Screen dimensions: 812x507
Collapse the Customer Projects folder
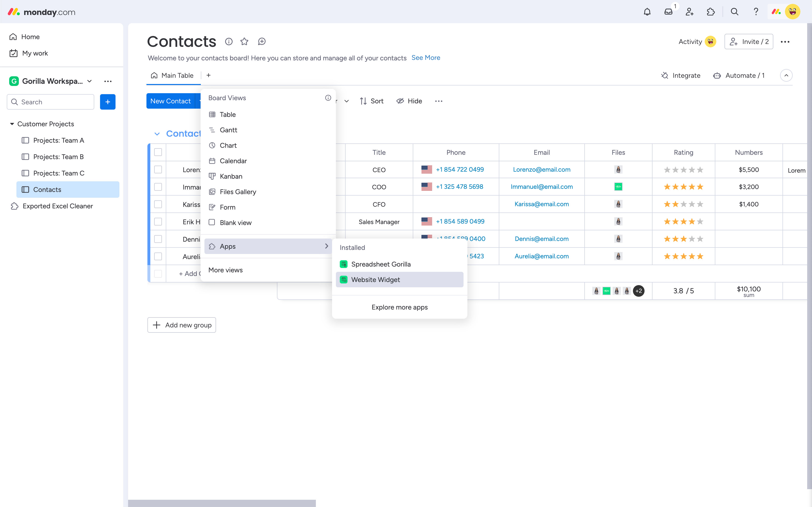(12, 124)
